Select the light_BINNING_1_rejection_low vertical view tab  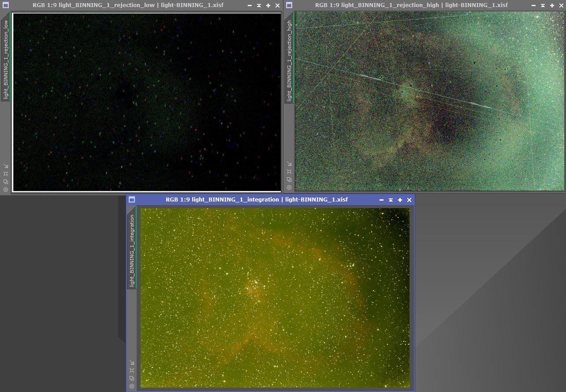6,57
